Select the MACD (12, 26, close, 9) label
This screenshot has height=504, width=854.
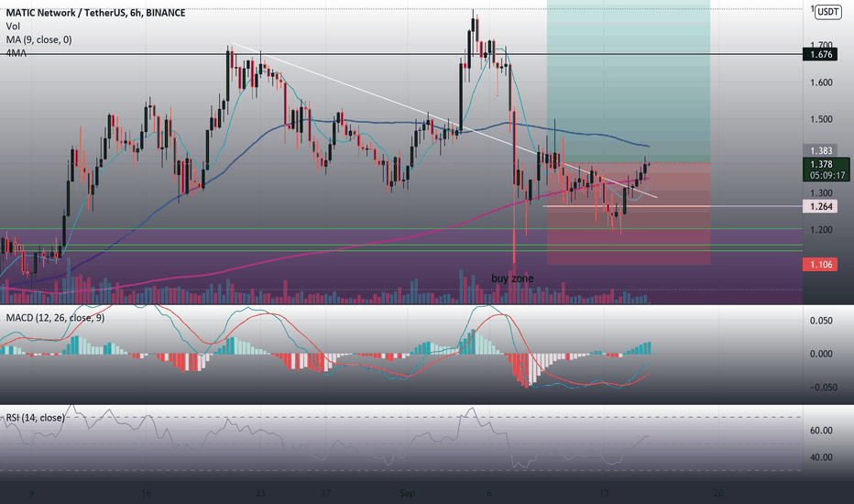[55, 318]
